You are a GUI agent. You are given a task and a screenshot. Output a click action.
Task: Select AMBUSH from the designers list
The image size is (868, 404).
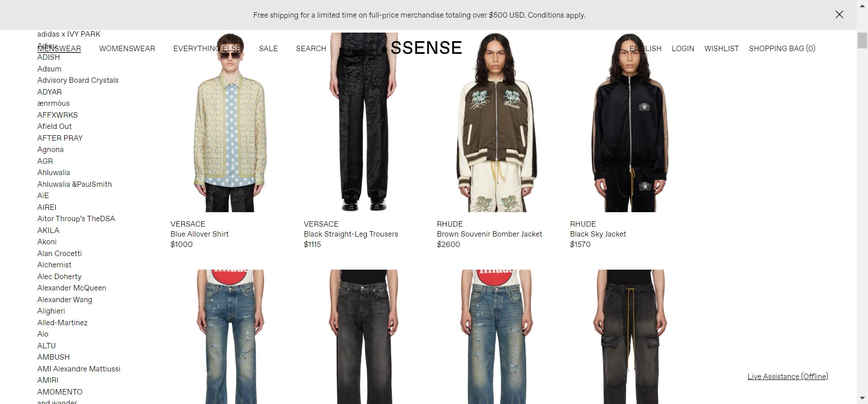tap(53, 357)
